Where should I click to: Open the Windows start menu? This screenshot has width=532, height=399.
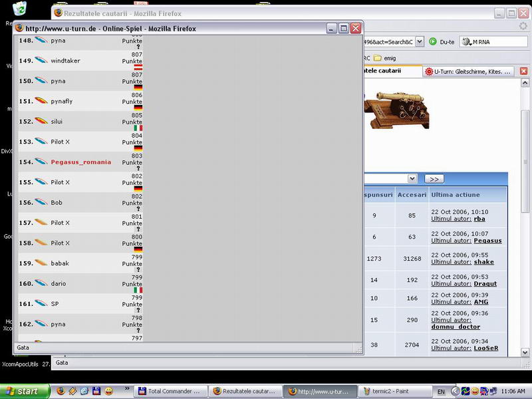tap(25, 391)
